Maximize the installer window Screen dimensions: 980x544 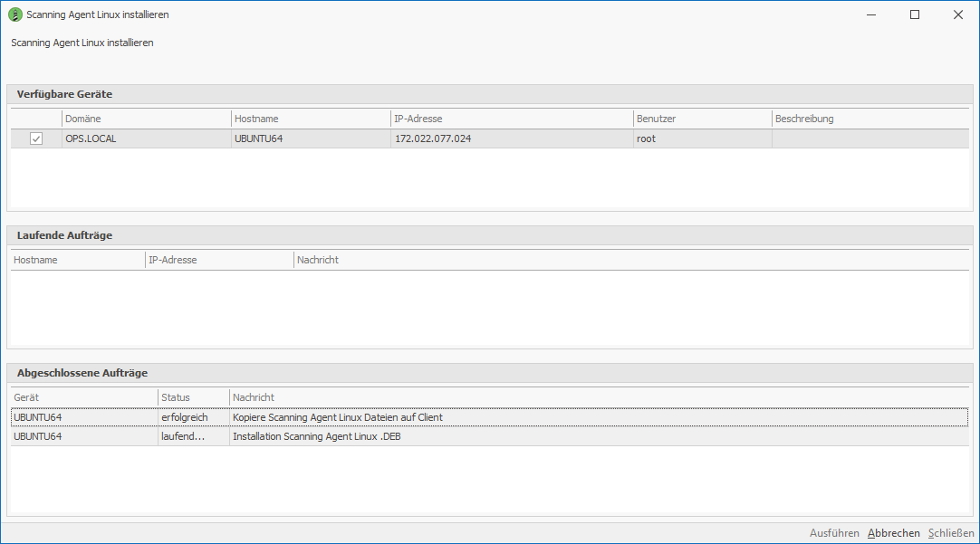[914, 14]
